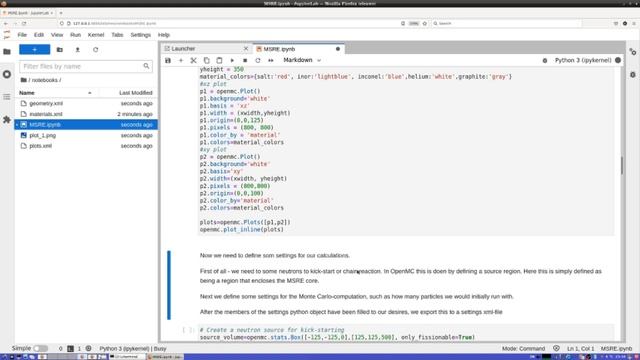Click the code cell creating a neutron source
The height and width of the screenshot is (360, 640).
[x=406, y=333]
